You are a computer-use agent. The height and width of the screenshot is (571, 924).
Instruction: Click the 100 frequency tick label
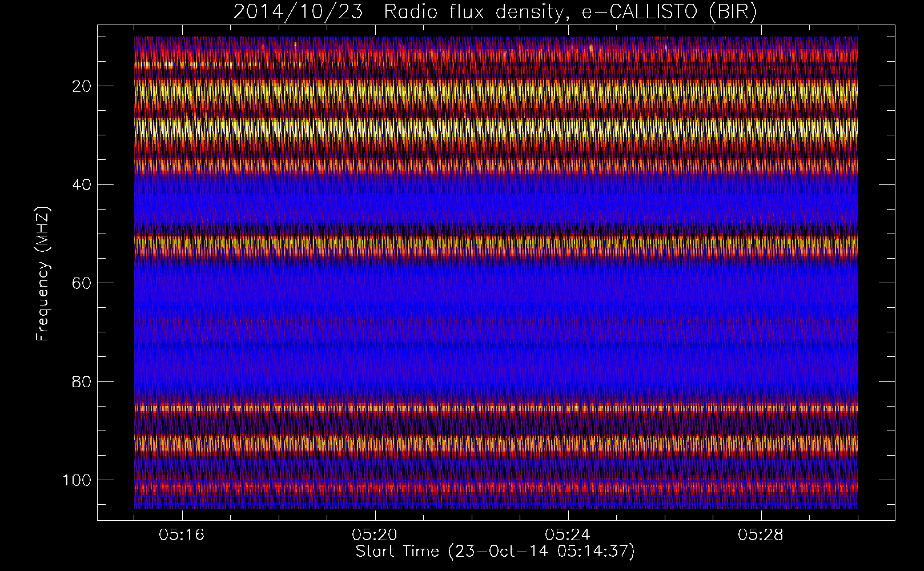pyautogui.click(x=78, y=480)
